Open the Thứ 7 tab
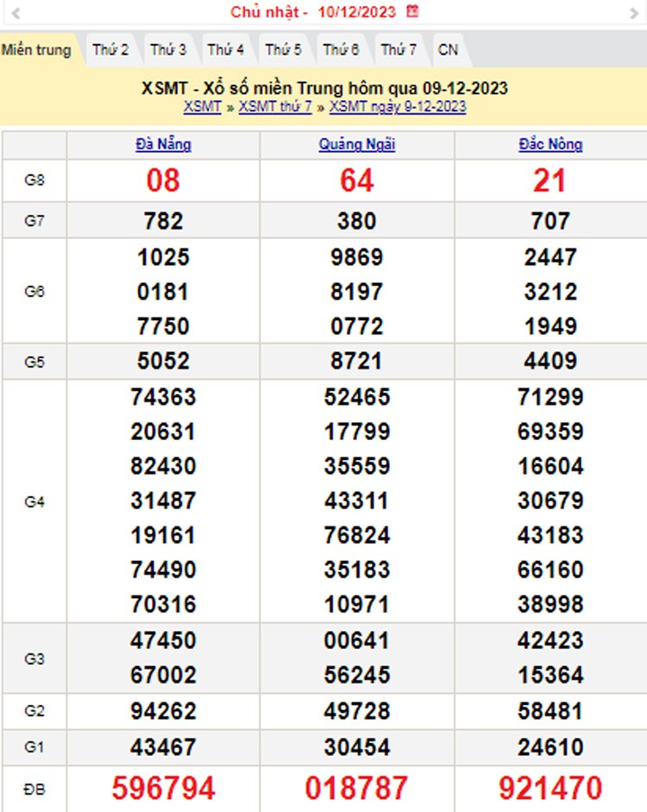The height and width of the screenshot is (812, 647). tap(399, 50)
